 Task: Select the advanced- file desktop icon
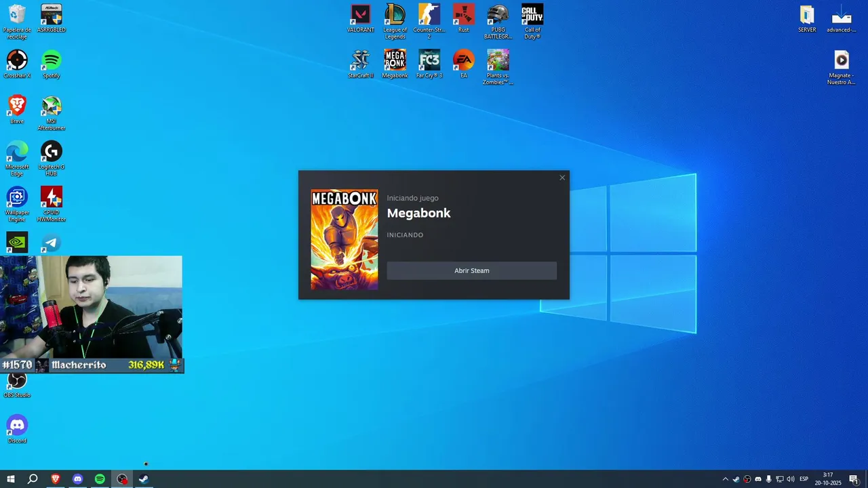(x=842, y=19)
